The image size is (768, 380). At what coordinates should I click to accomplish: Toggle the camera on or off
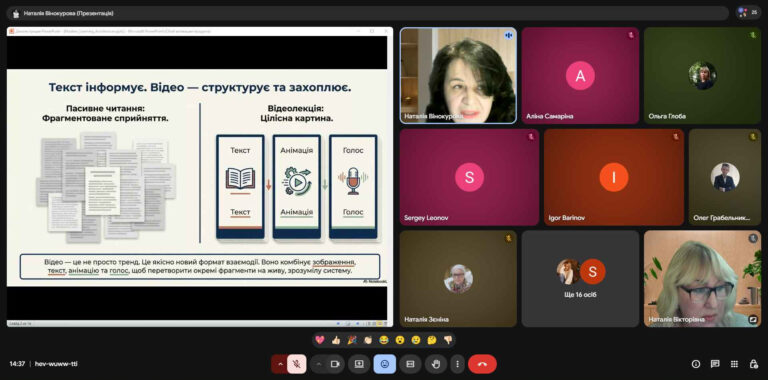(336, 364)
